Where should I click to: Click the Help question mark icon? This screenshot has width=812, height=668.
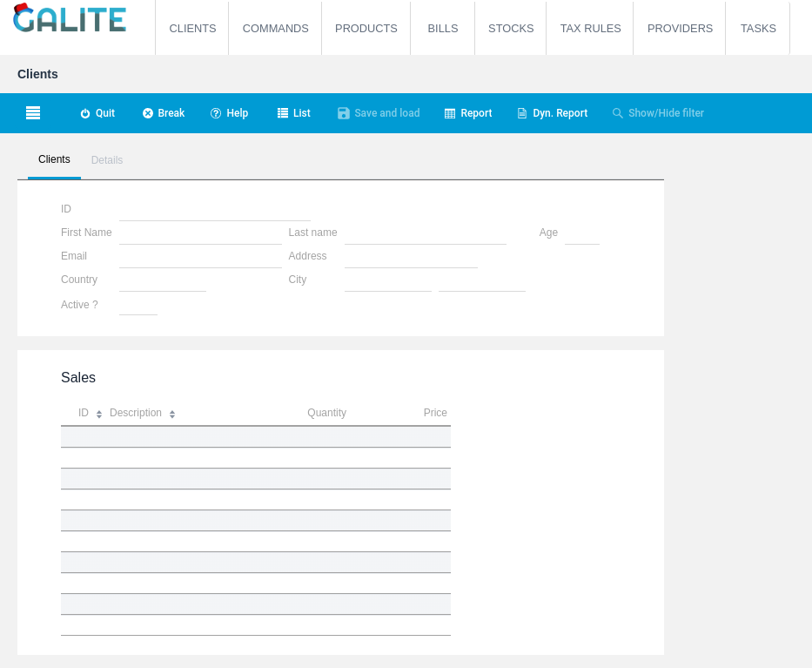pyautogui.click(x=216, y=113)
